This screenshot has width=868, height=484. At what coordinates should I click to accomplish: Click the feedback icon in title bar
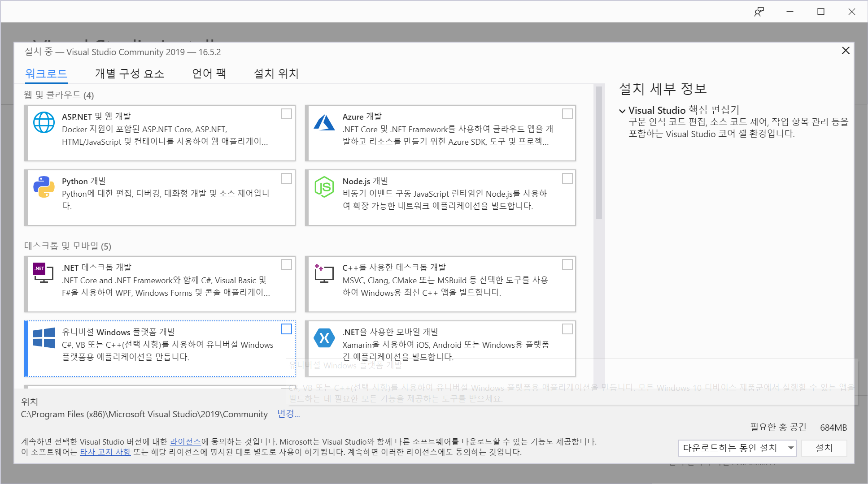(759, 12)
